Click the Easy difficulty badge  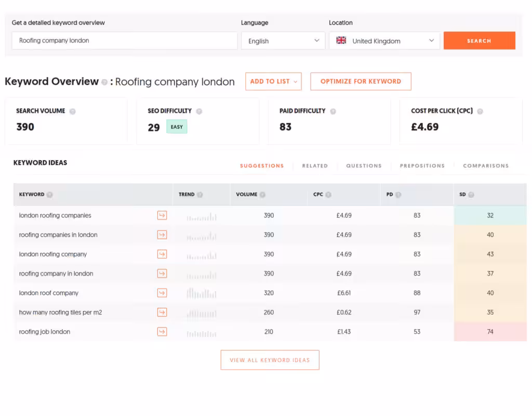pos(177,127)
